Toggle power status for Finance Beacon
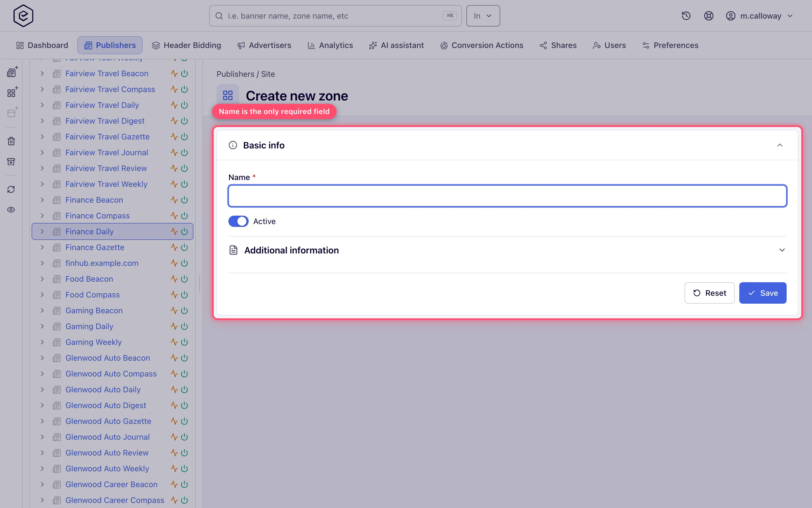 (x=185, y=200)
